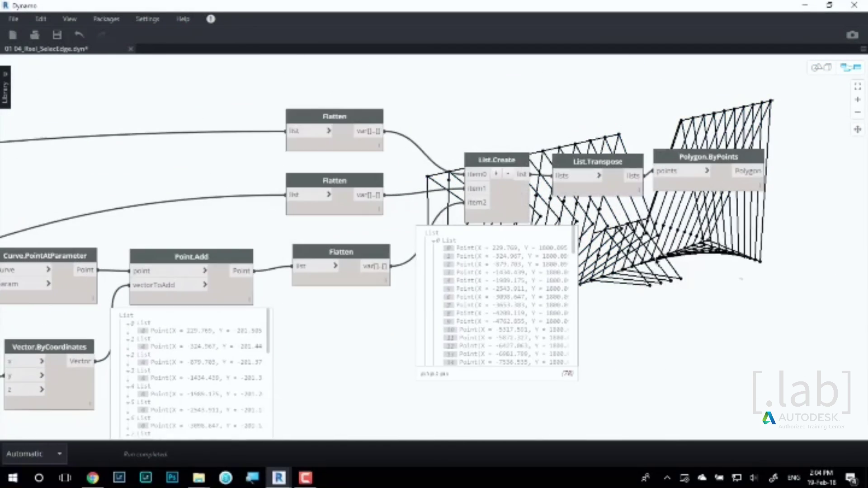Switch to graph node view
868x488 pixels.
point(850,67)
